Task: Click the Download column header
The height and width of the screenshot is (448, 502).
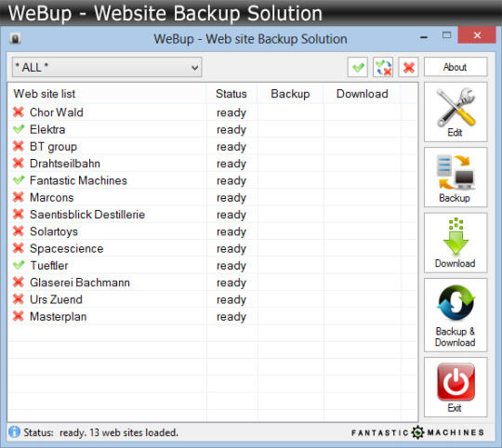Action: (363, 94)
